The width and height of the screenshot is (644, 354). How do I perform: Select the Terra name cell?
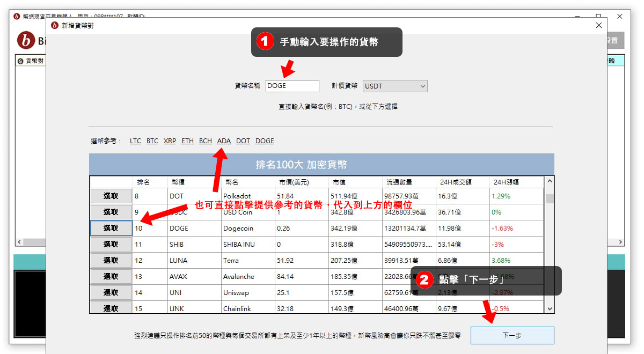(248, 261)
